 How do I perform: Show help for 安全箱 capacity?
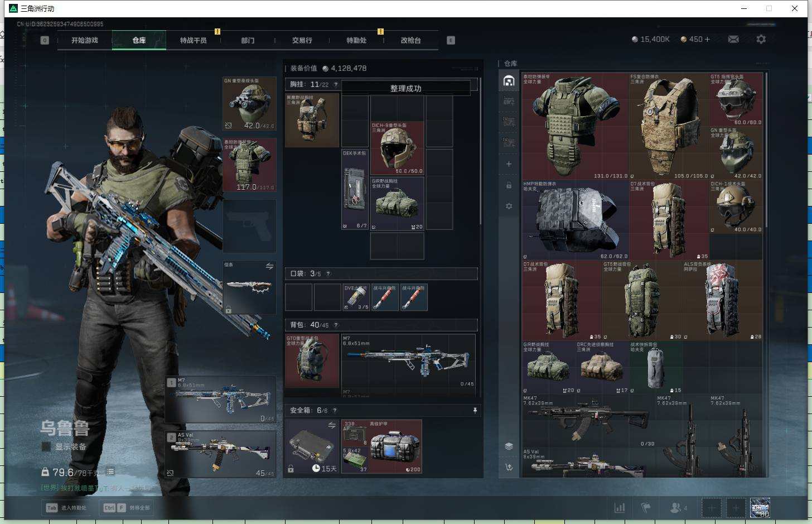[335, 410]
